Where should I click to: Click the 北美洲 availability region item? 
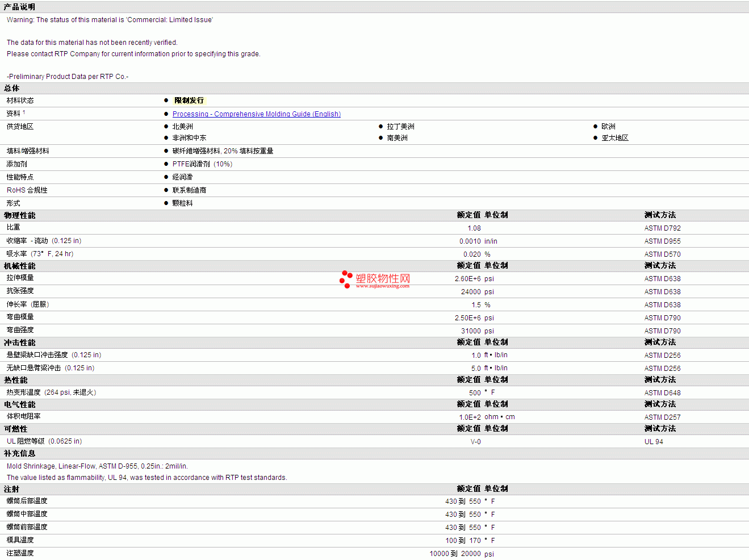pyautogui.click(x=183, y=127)
